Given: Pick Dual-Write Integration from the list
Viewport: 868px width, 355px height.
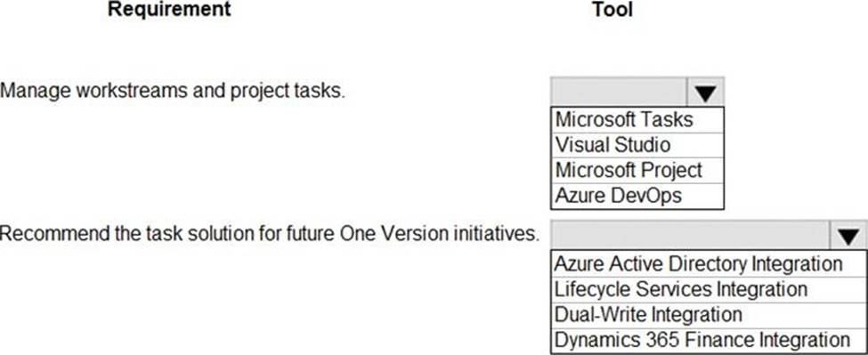Looking at the screenshot, I should tap(709, 315).
